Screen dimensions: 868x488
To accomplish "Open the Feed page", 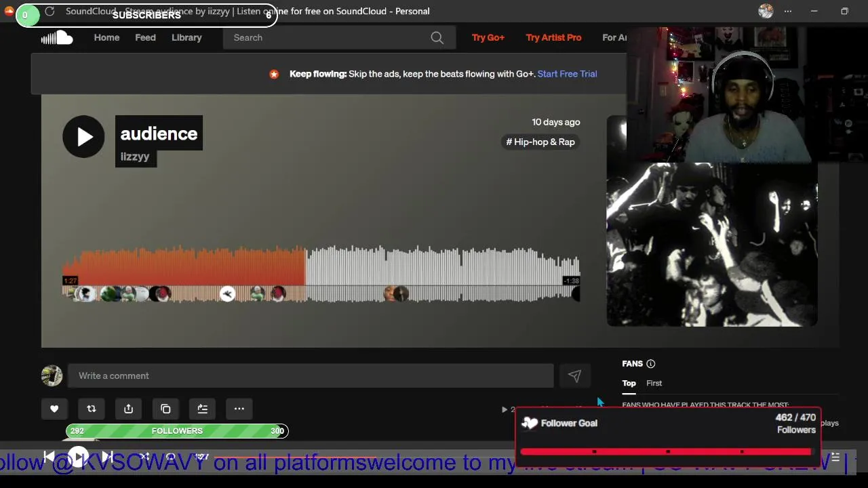I will [x=145, y=38].
